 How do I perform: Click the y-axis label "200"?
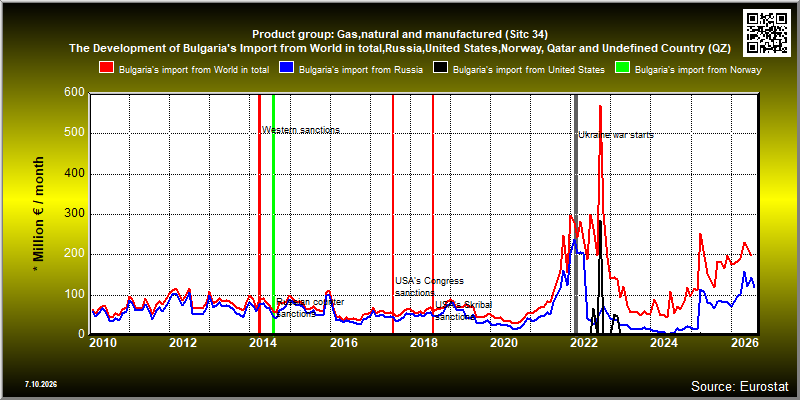pyautogui.click(x=76, y=255)
